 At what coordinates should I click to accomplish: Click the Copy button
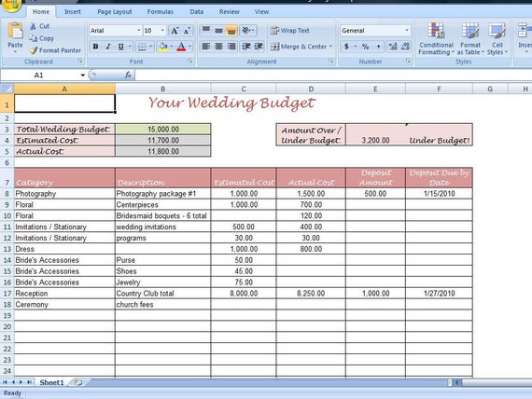click(x=42, y=38)
